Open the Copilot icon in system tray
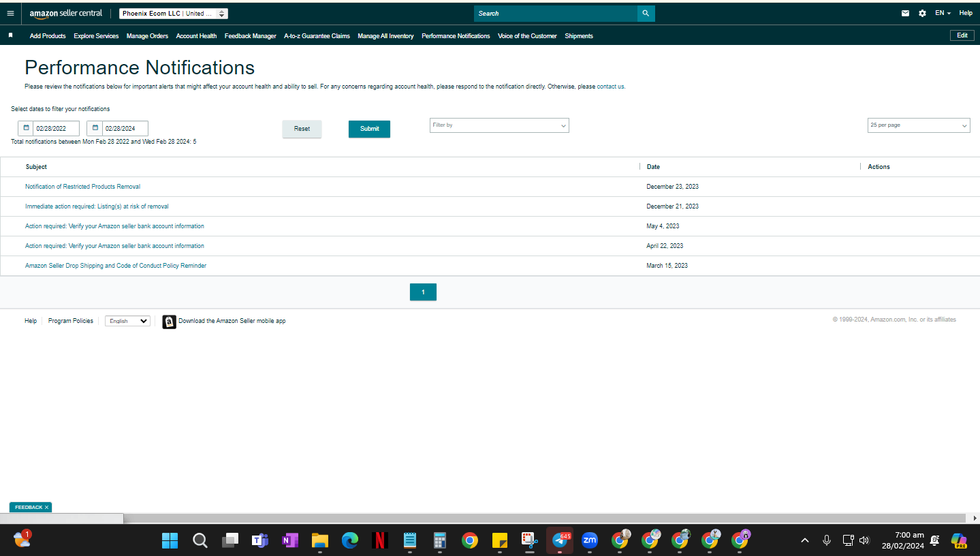The height and width of the screenshot is (556, 980). point(959,541)
